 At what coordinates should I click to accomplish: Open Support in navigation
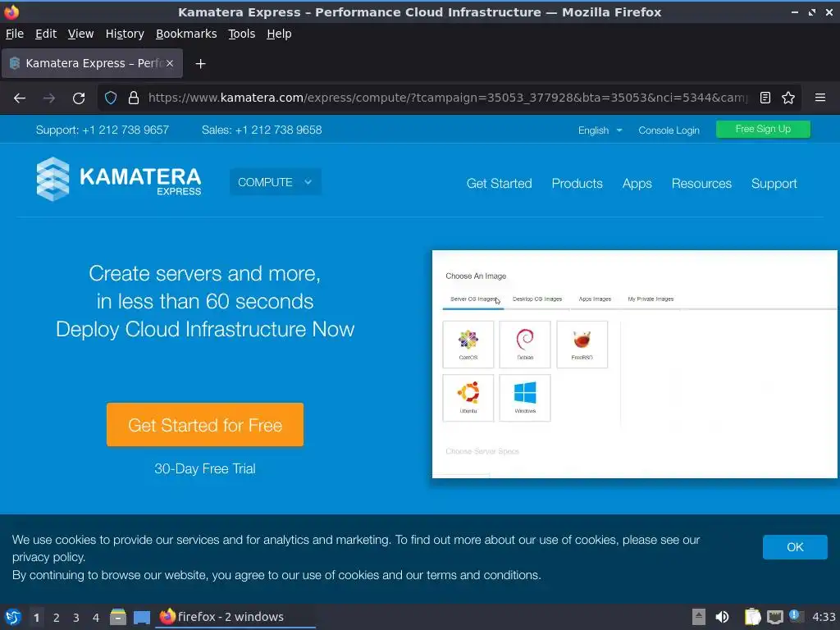point(774,183)
